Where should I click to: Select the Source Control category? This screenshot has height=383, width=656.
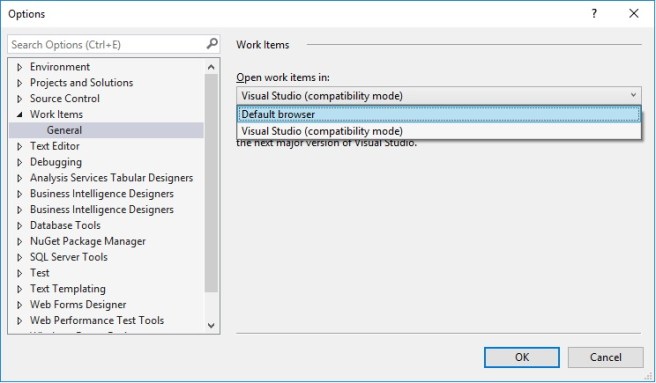click(65, 98)
